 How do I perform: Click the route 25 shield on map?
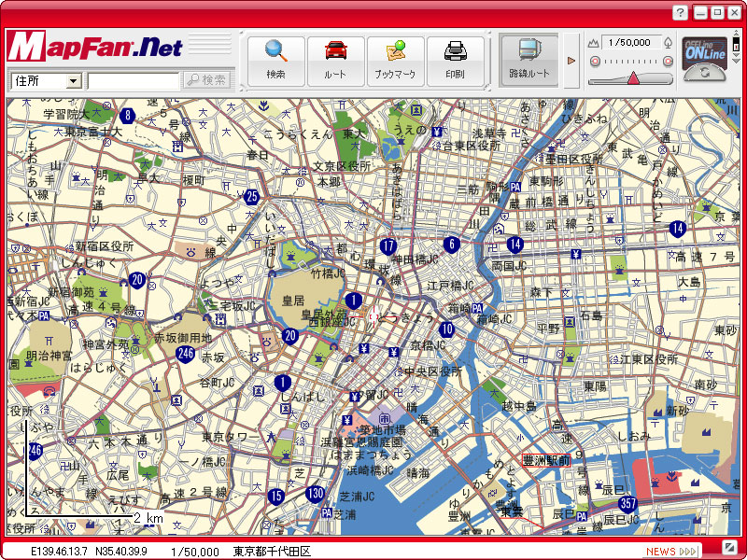pos(251,197)
